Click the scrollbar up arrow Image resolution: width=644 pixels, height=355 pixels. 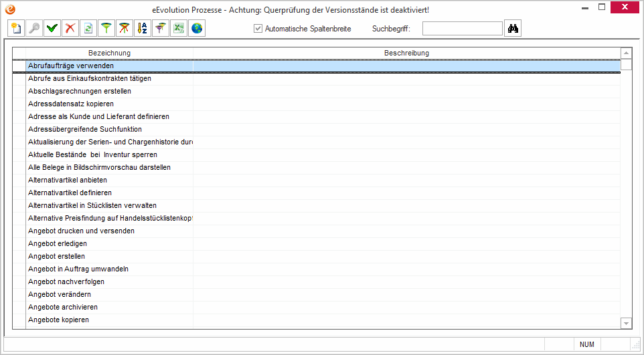pos(626,53)
